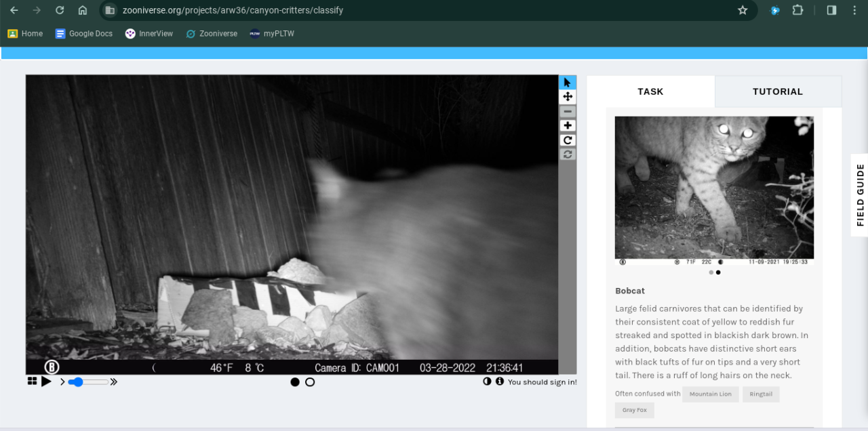Switch to the TUTORIAL tab
This screenshot has height=431, width=868.
tap(778, 91)
